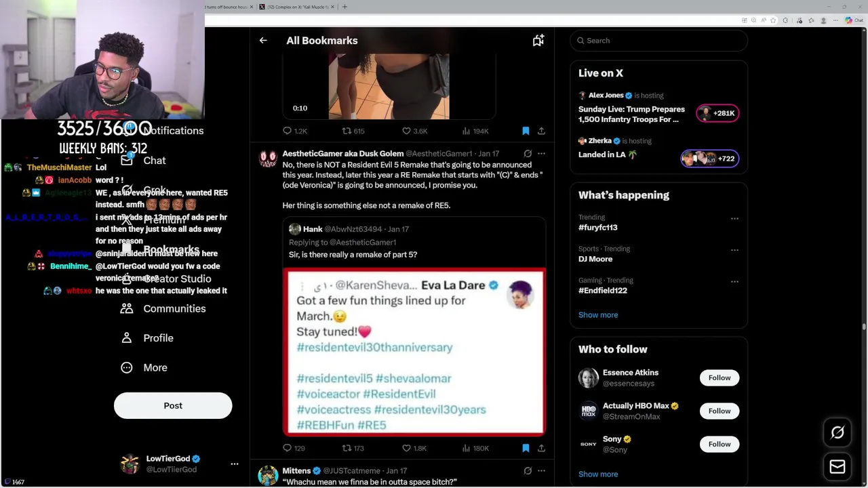
Task: Open browser Copilot Chat button
Action: (x=853, y=20)
